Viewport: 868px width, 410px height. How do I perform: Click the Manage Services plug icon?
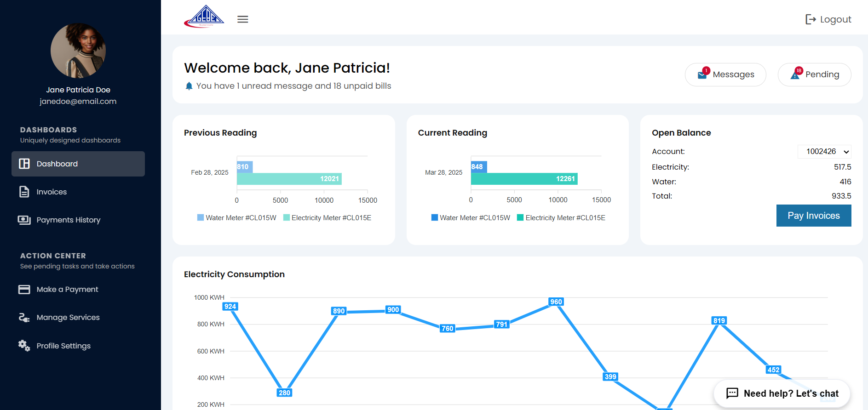point(24,317)
